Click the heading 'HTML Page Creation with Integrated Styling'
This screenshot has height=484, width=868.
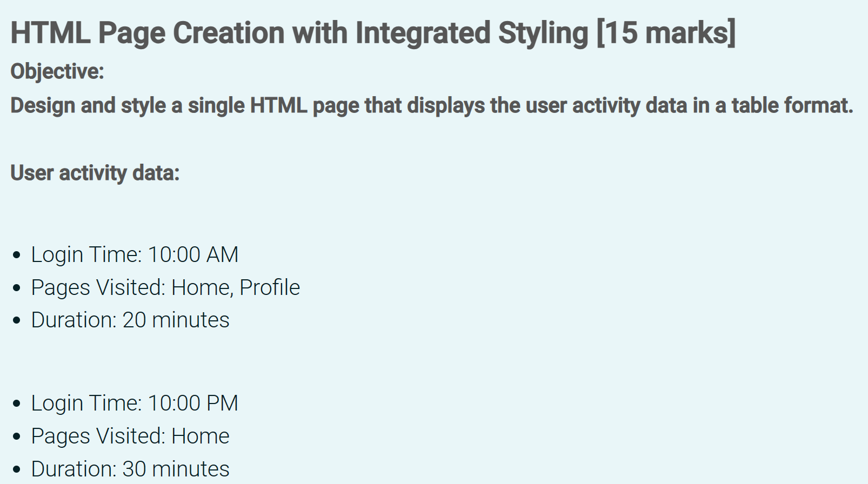373,33
